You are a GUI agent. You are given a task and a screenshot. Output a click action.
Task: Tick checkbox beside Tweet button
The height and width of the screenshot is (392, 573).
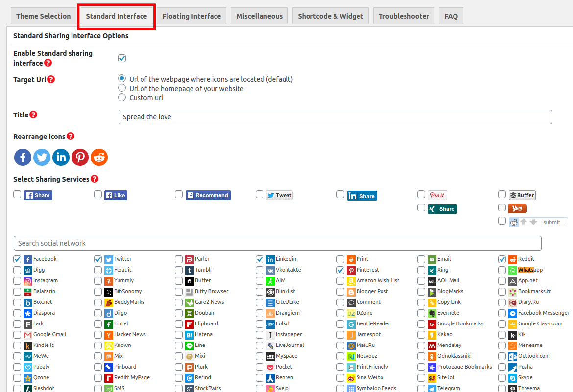coord(260,194)
